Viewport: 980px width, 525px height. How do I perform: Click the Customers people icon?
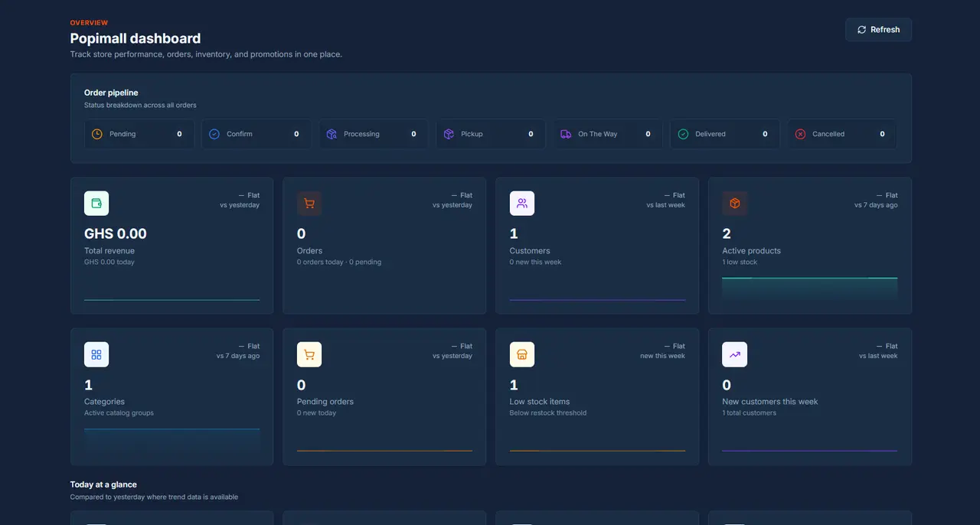click(x=522, y=204)
